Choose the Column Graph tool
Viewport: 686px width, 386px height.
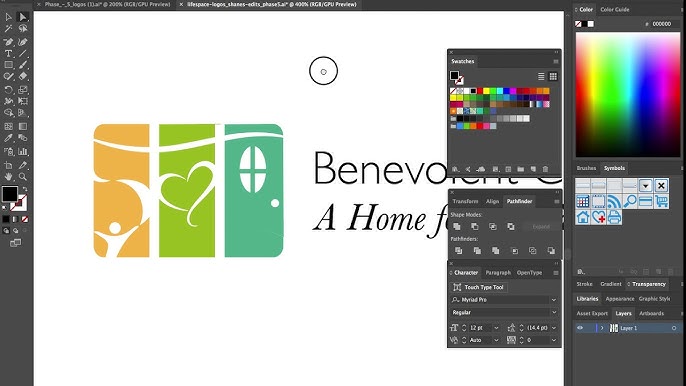[x=23, y=151]
